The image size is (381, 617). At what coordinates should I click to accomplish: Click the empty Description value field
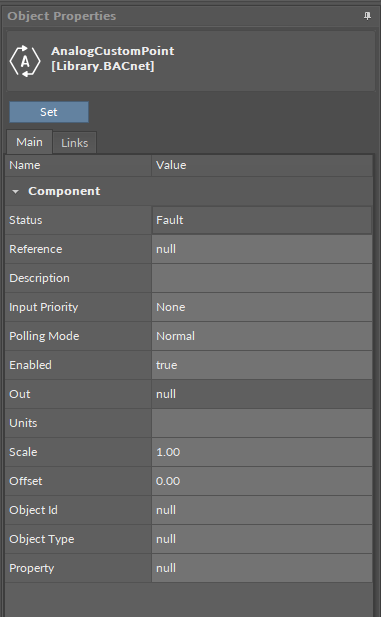coord(262,278)
